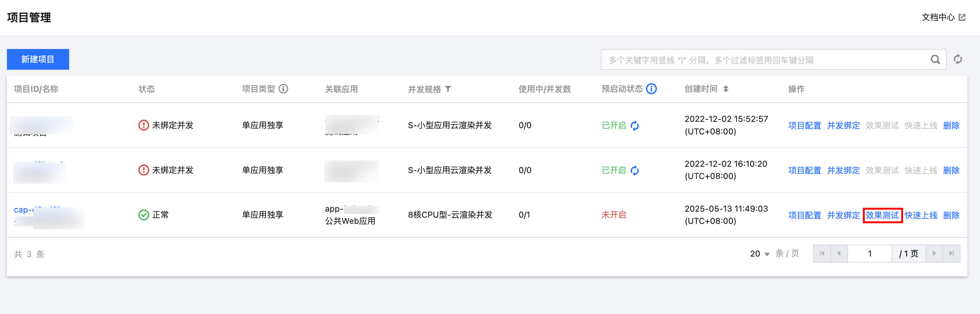Expand the 20 条/页 page size dropdown
The image size is (980, 314).
point(760,254)
